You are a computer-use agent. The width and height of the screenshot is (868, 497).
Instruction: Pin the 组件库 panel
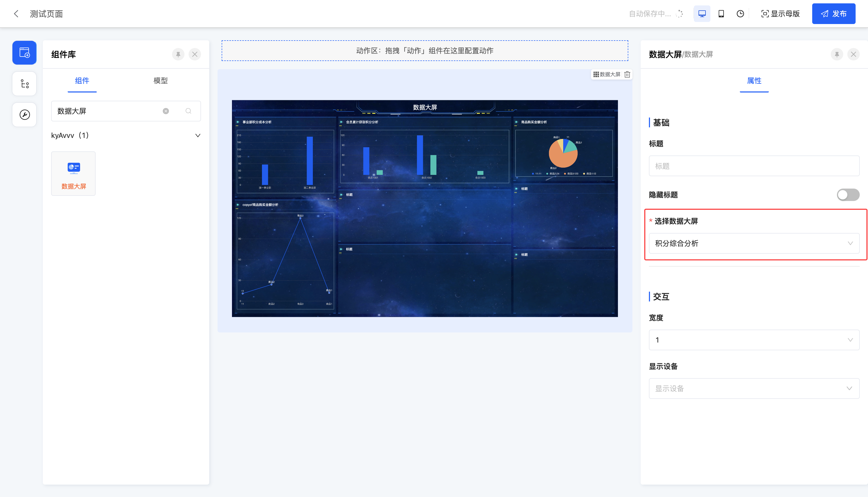[x=178, y=54]
